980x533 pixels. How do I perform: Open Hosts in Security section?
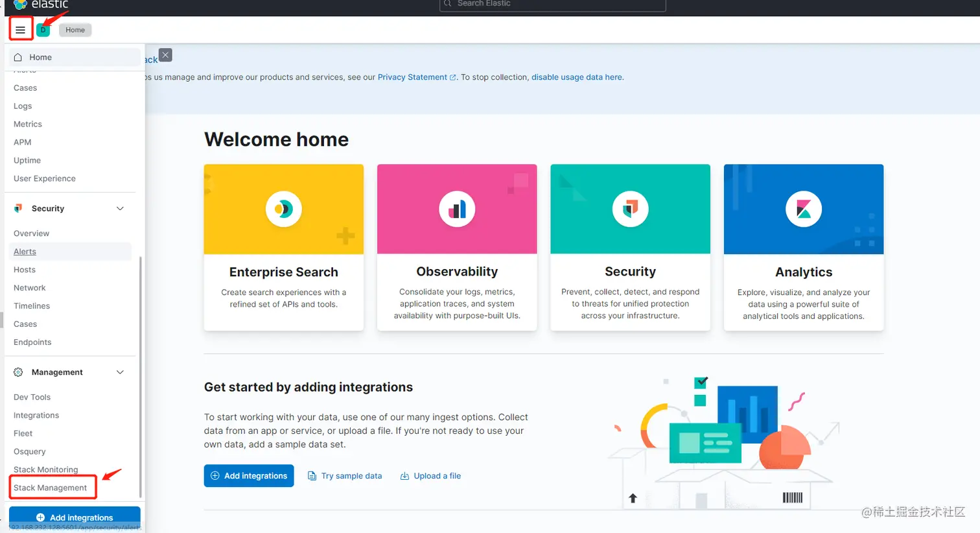(x=25, y=270)
